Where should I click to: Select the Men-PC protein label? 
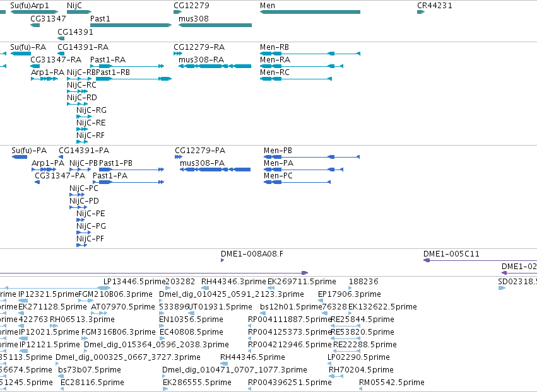click(278, 176)
